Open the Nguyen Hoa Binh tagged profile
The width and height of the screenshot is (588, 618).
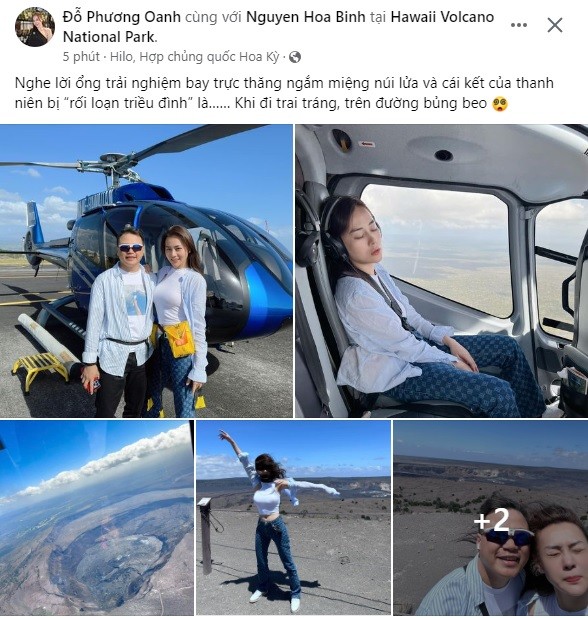tap(306, 17)
